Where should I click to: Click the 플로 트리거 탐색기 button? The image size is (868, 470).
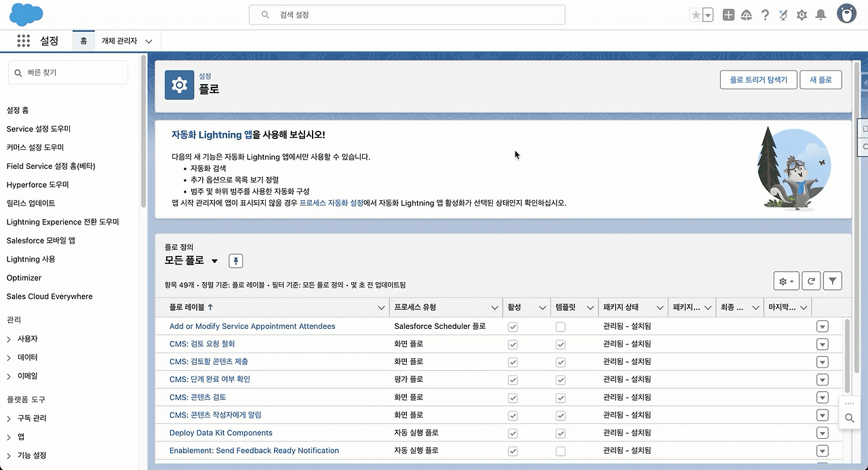[758, 79]
